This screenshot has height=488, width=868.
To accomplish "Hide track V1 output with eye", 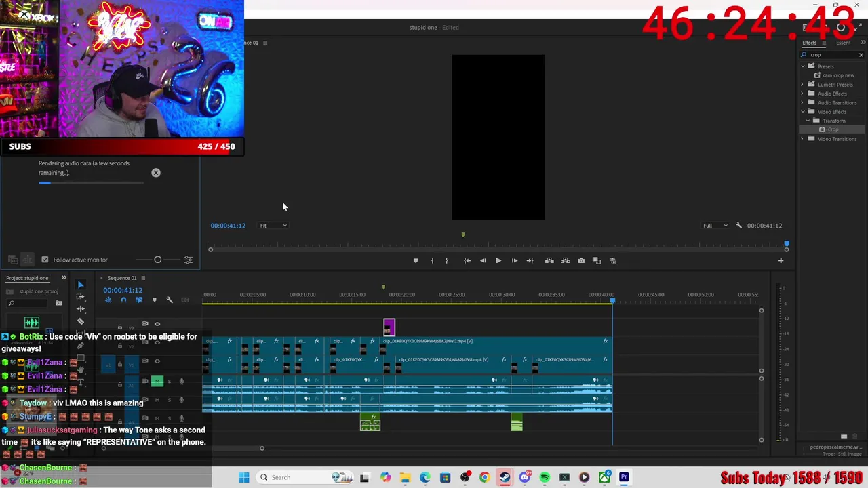I will pos(157,361).
